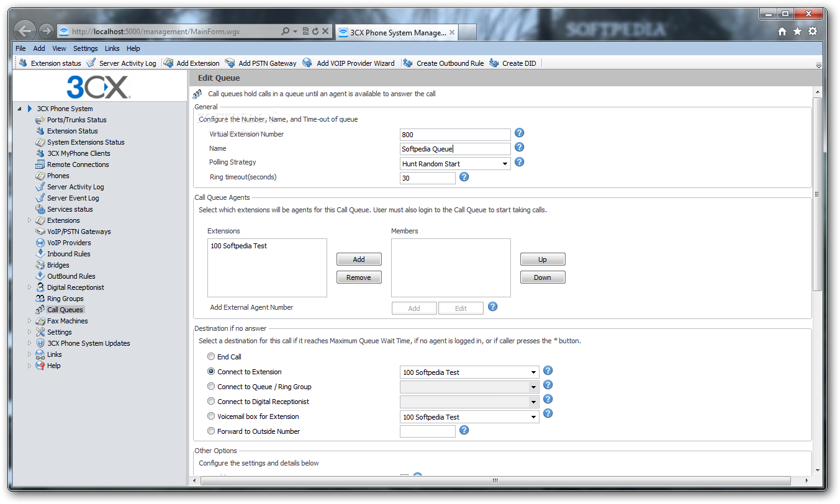This screenshot has width=840, height=504.
Task: Open the Server Activity Log toolbar icon
Action: click(91, 63)
